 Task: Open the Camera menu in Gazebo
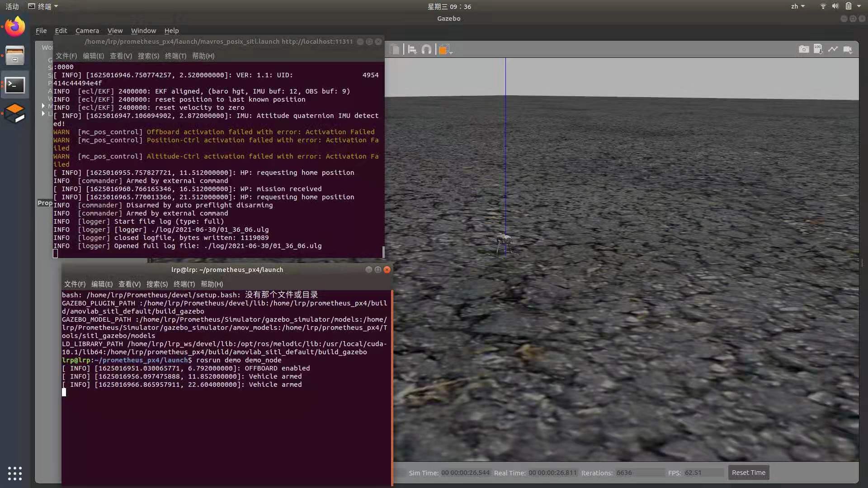coord(87,31)
